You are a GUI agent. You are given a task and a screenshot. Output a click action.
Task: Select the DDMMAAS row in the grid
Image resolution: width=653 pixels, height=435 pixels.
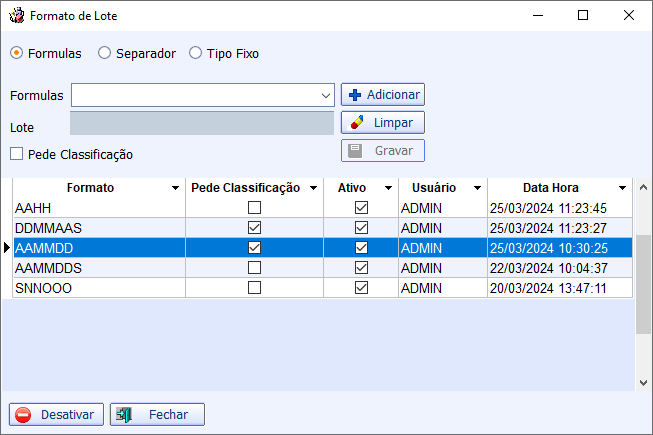(x=98, y=228)
